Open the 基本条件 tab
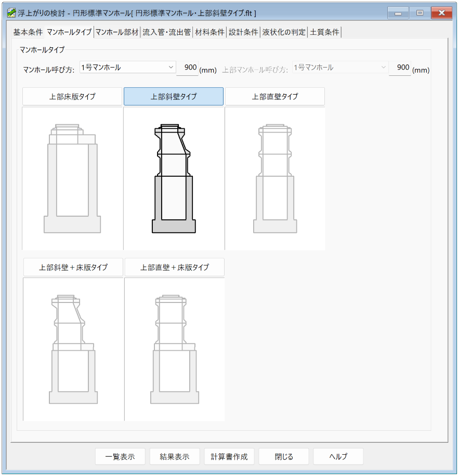Image resolution: width=458 pixels, height=476 pixels. tap(28, 32)
